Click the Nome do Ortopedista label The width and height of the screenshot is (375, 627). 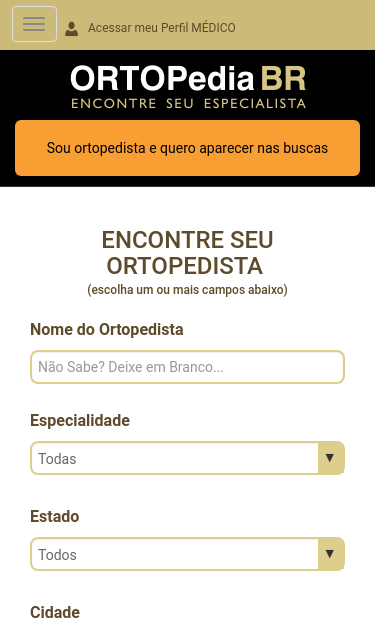point(107,329)
